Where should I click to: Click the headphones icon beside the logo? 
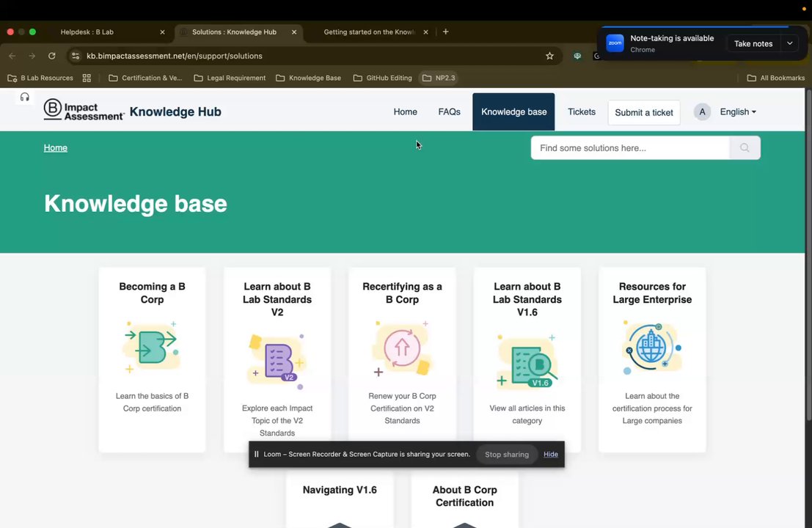tap(24, 98)
